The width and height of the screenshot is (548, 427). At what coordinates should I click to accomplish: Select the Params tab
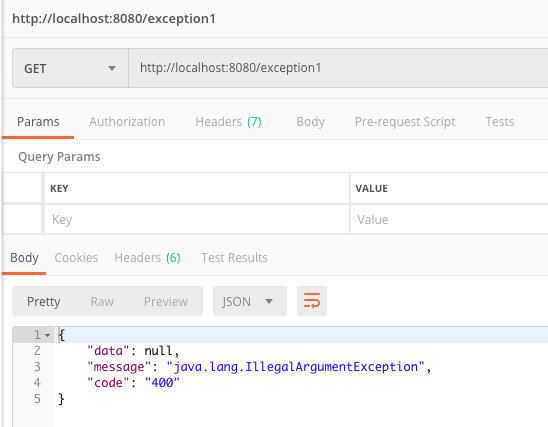38,122
